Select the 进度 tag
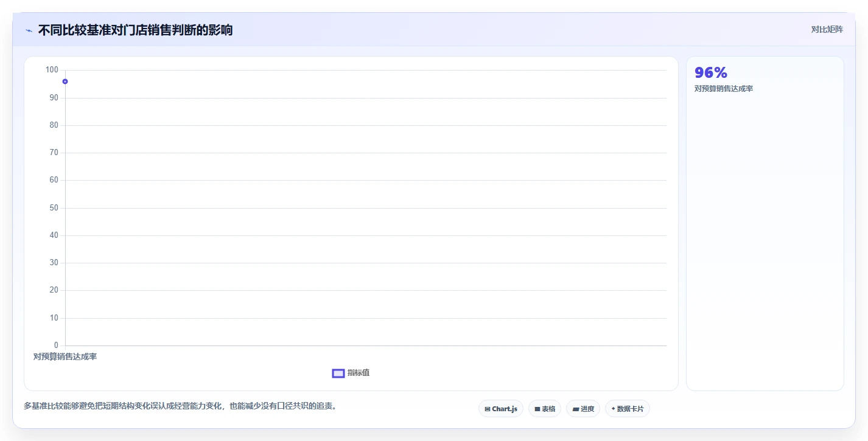The height and width of the screenshot is (441, 868). click(x=583, y=409)
